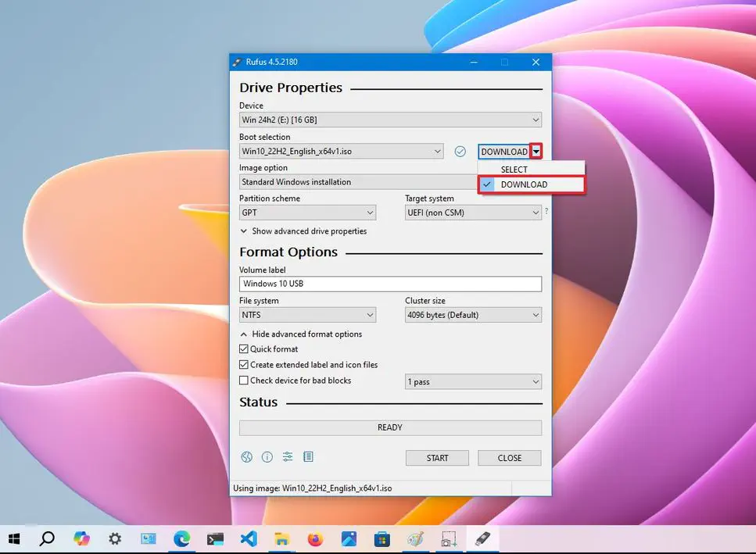Toggle the Quick format checkbox
This screenshot has width=756, height=554.
click(245, 349)
